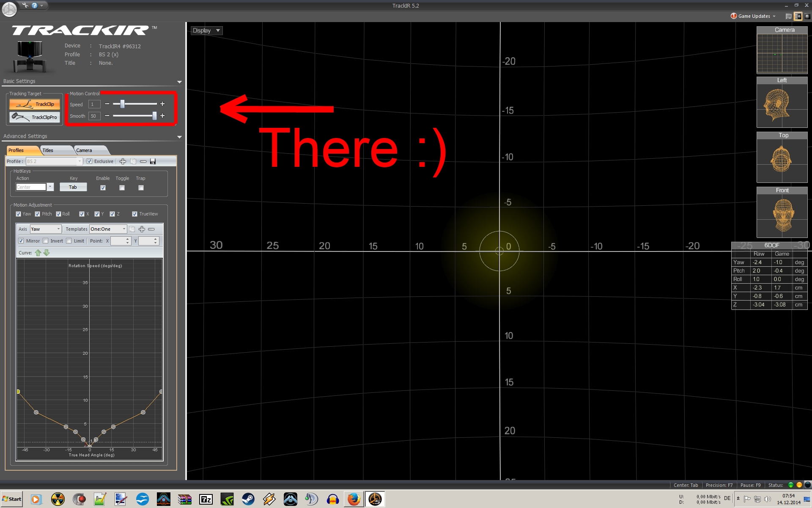Switch to the Profiles tab
The width and height of the screenshot is (812, 508).
[22, 150]
